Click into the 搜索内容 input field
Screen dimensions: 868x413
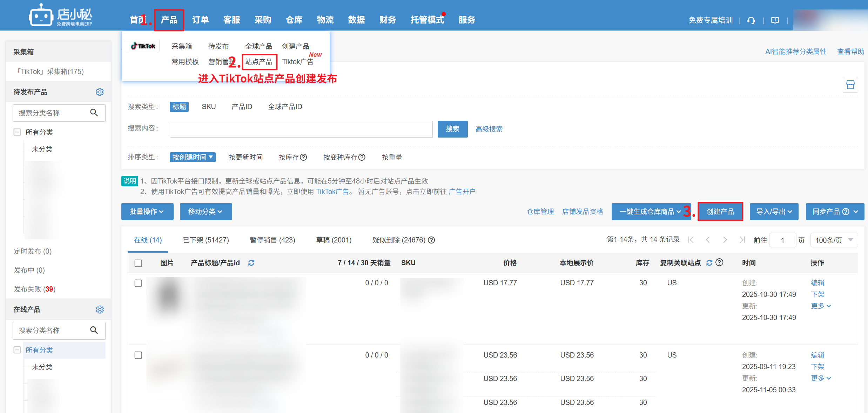pos(301,129)
